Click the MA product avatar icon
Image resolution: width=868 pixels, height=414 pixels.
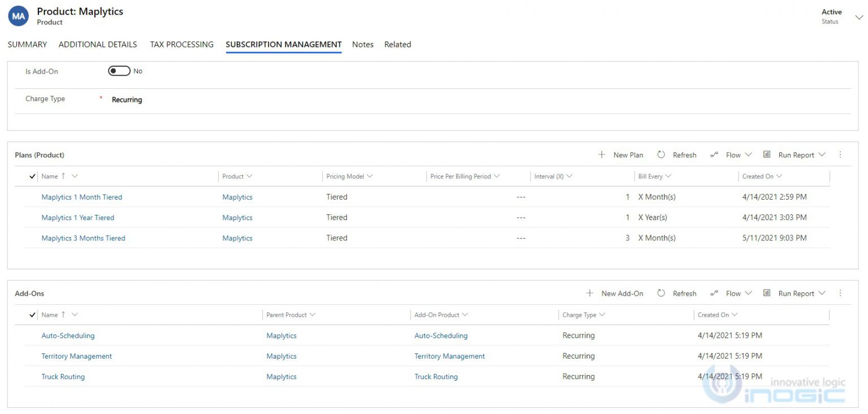[18, 16]
